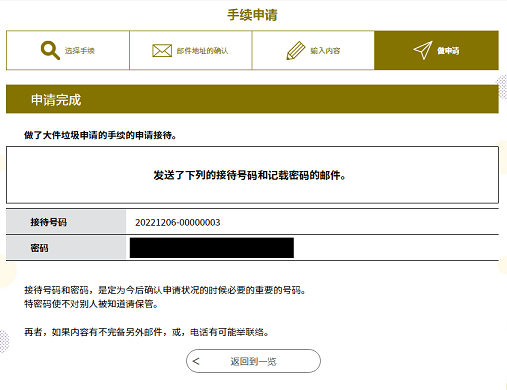Click the 特密码使不对别人 safekeeping line
Image resolution: width=507 pixels, height=390 pixels.
91,304
